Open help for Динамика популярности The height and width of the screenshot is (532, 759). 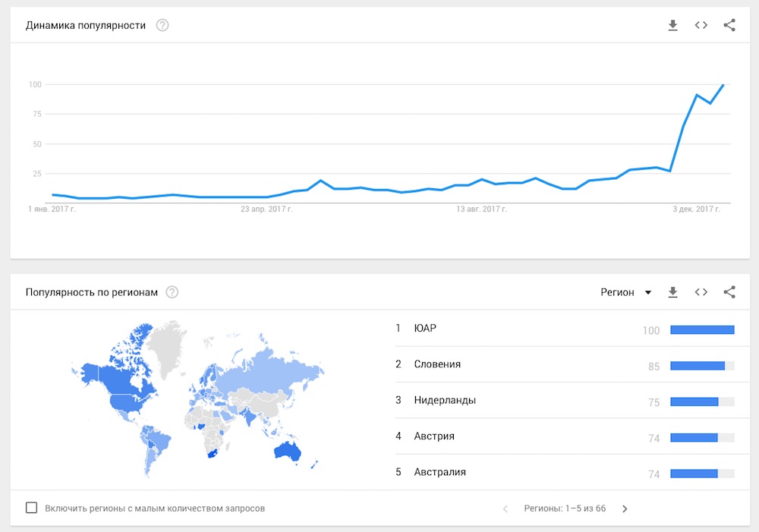pos(162,25)
